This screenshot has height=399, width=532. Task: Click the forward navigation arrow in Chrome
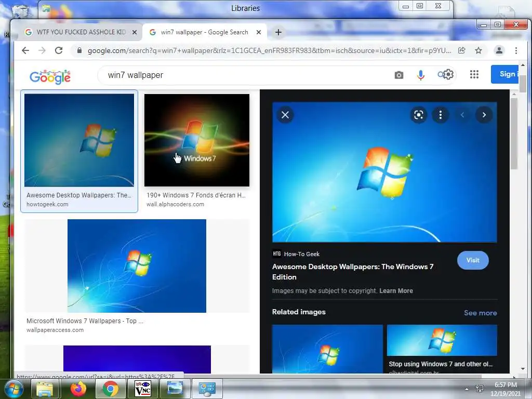[42, 50]
